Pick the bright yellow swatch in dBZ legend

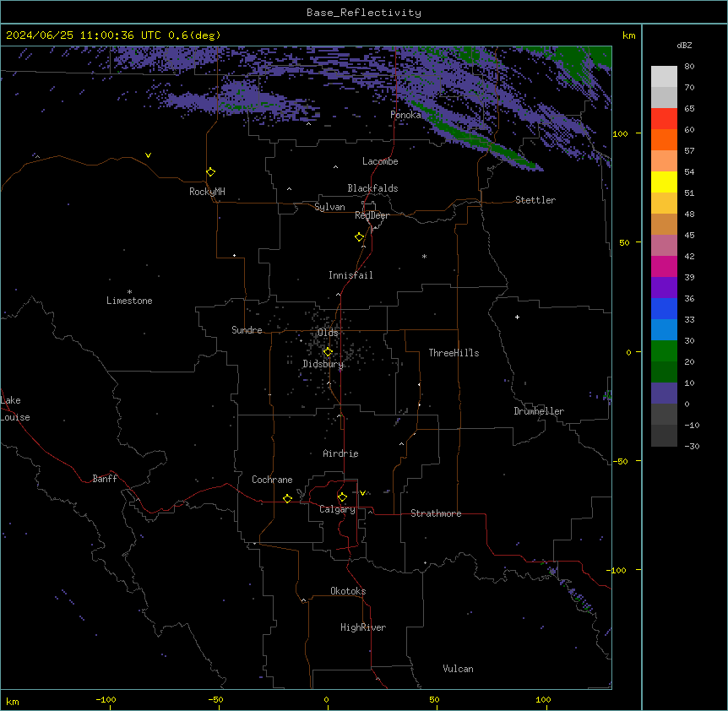(664, 182)
